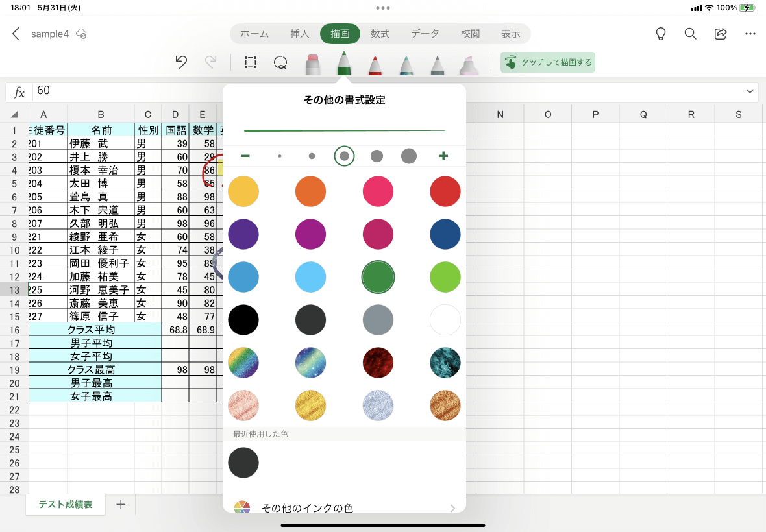Image resolution: width=766 pixels, height=532 pixels.
Task: Pick the light sky blue ink color
Action: (311, 277)
